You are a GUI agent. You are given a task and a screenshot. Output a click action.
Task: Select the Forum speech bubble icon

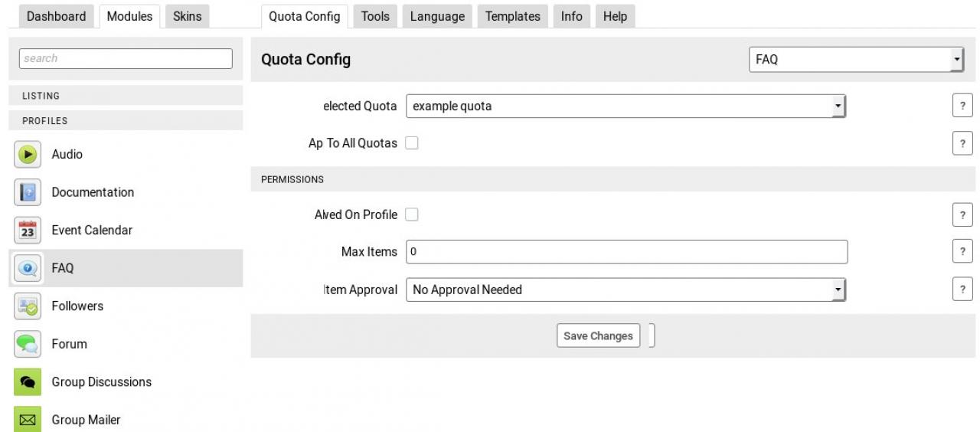click(x=28, y=344)
